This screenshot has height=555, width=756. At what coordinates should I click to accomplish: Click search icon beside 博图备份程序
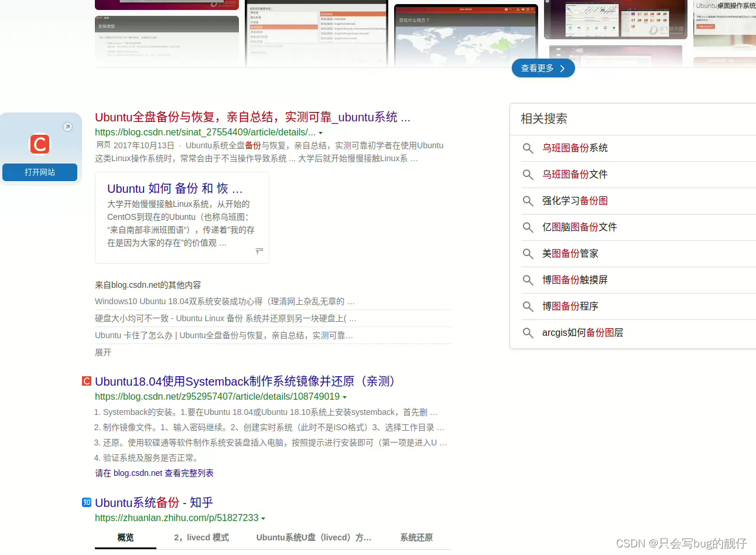528,307
